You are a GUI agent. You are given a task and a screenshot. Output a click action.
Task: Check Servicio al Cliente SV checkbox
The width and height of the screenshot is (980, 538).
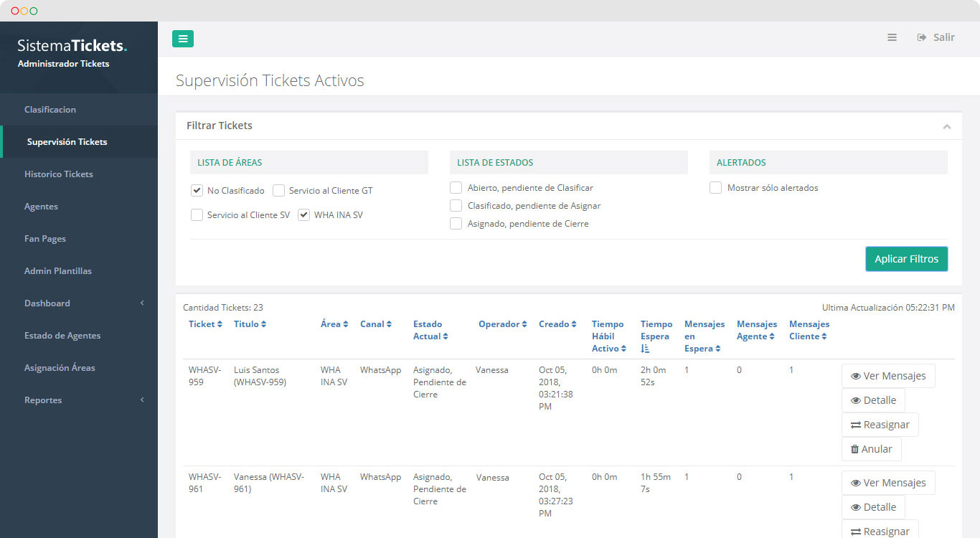coord(197,214)
